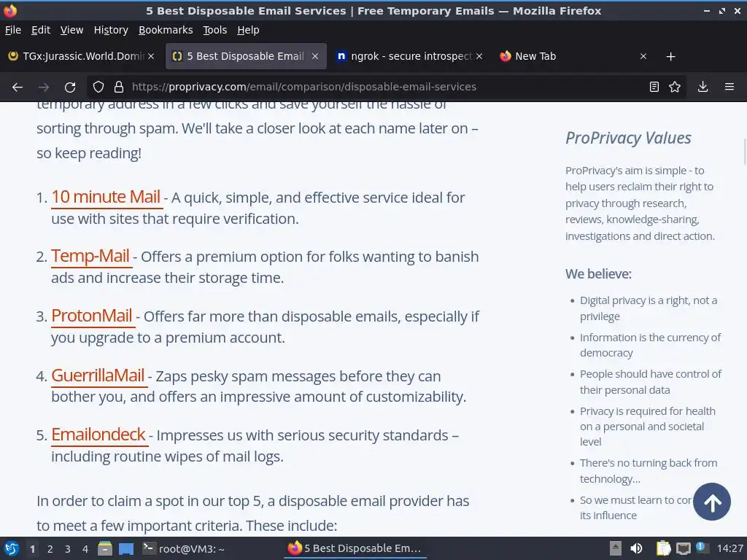Image resolution: width=747 pixels, height=560 pixels.
Task: Open the volume control in tray
Action: click(636, 548)
